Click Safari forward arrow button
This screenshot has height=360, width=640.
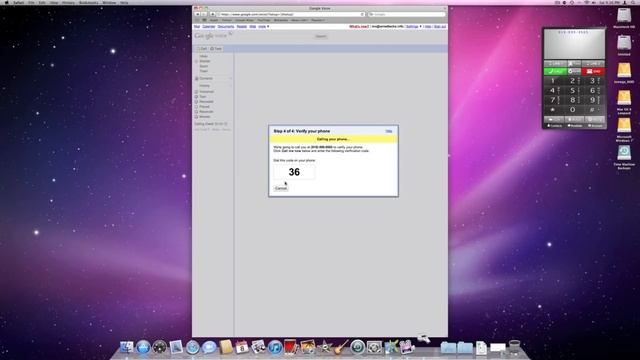pos(204,14)
